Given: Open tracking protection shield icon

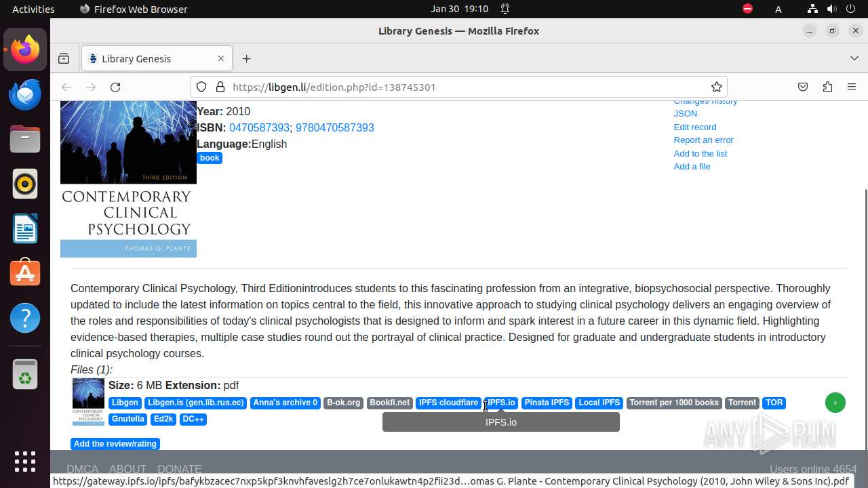Looking at the screenshot, I should [201, 87].
